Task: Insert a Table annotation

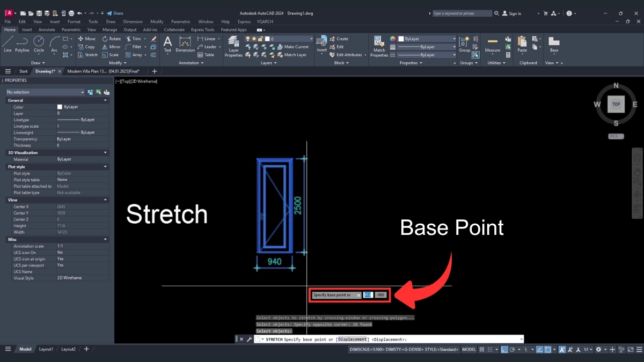Action: tap(206, 55)
